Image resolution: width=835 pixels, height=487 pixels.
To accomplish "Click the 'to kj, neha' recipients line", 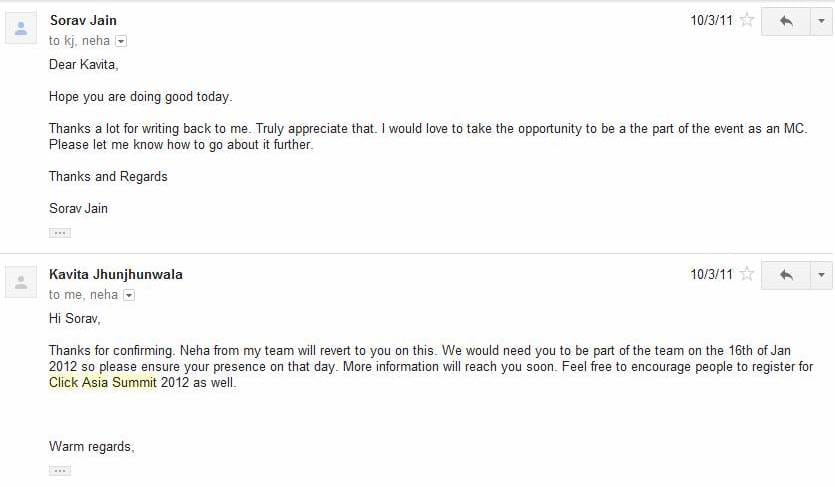I will pos(79,41).
